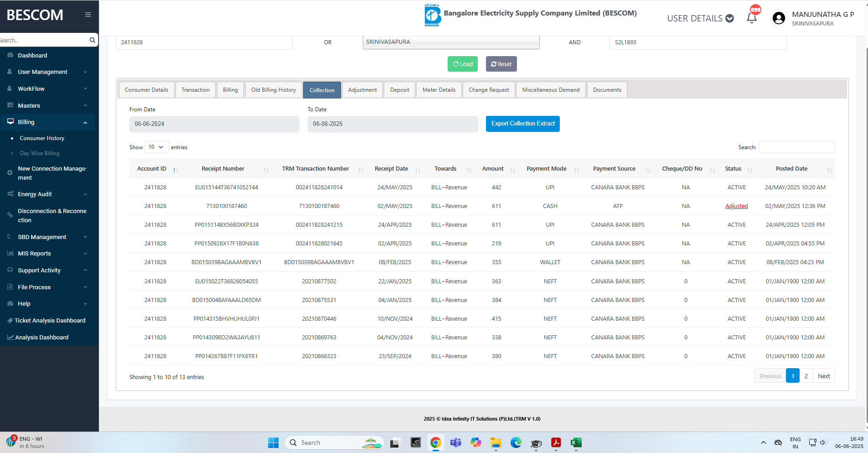Open the SRINIVASAPURA subdivision selector
Viewport: 868px width, 453px height.
[x=451, y=42]
